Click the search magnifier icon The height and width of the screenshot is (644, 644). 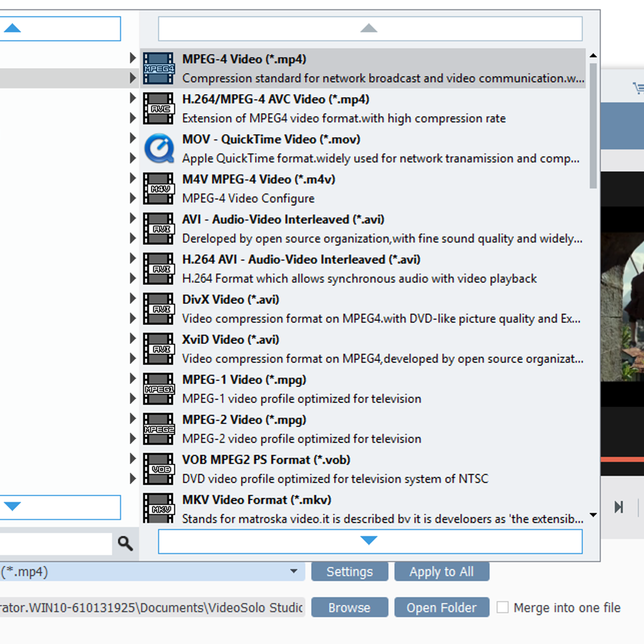(125, 543)
